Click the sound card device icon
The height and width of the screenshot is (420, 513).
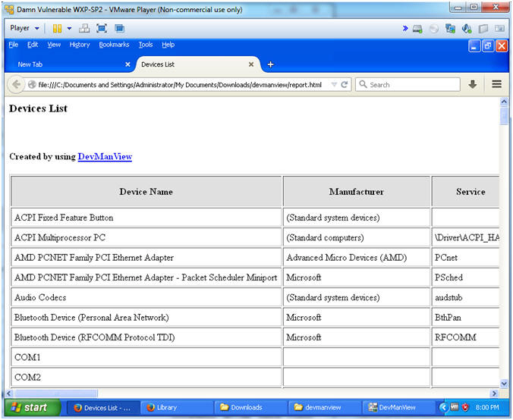(x=467, y=29)
